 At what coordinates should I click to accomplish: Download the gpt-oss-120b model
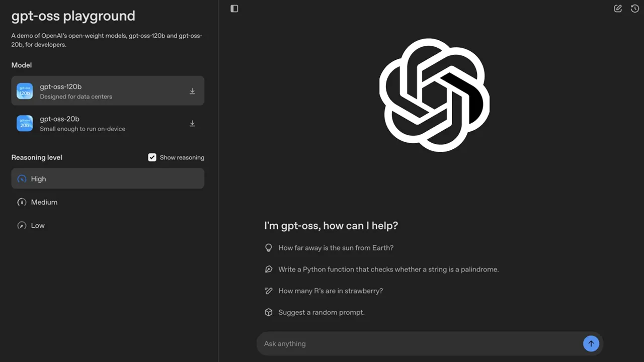(x=192, y=91)
